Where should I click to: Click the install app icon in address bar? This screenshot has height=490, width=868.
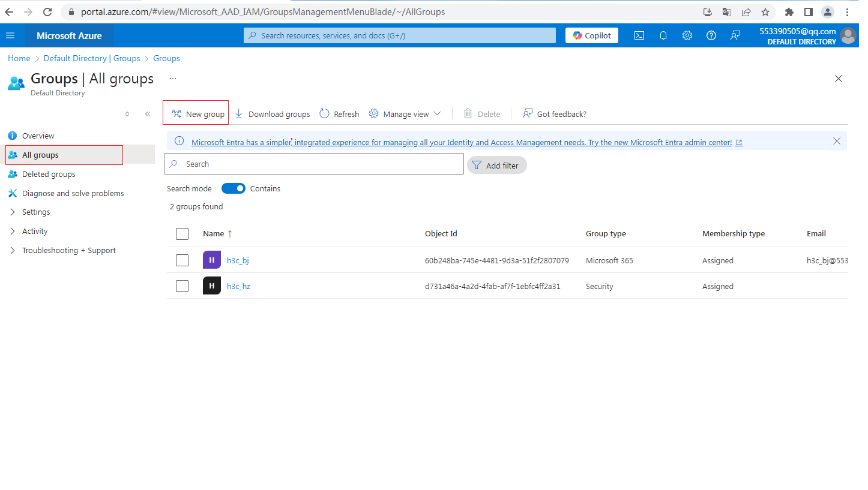pyautogui.click(x=708, y=12)
